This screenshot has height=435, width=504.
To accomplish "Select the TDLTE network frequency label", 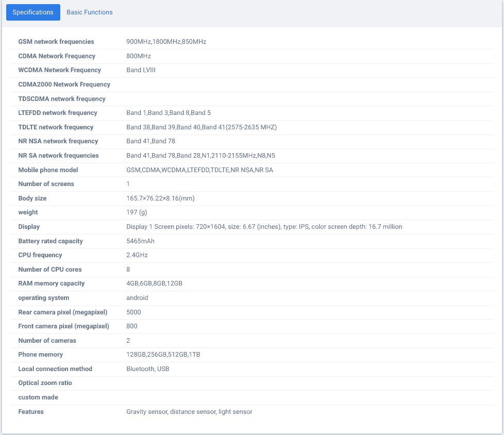I will (x=56, y=127).
